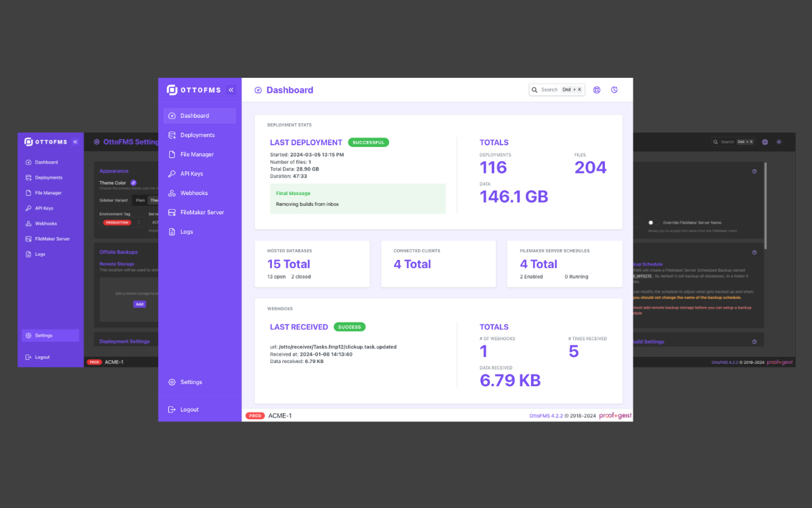Click the 146.1 GB data total
This screenshot has height=508, width=812.
point(514,196)
